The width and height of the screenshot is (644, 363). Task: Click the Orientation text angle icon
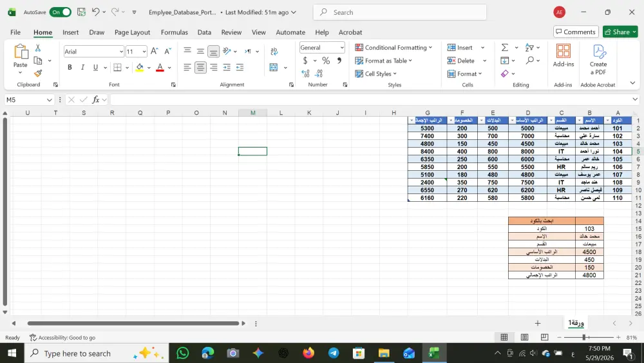click(227, 51)
